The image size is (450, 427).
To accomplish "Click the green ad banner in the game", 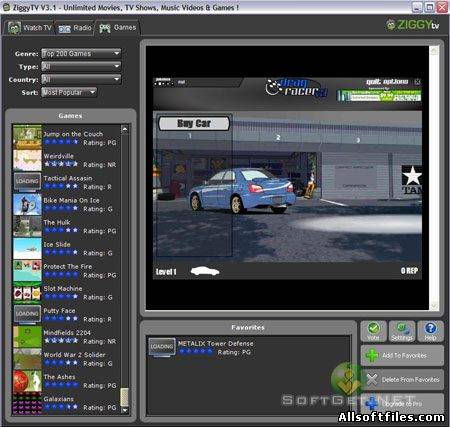I will click(x=379, y=96).
